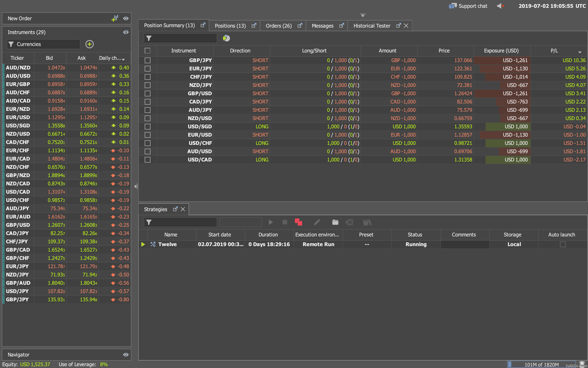Click filter field in Position Summary
The height and width of the screenshot is (368, 588).
click(180, 38)
